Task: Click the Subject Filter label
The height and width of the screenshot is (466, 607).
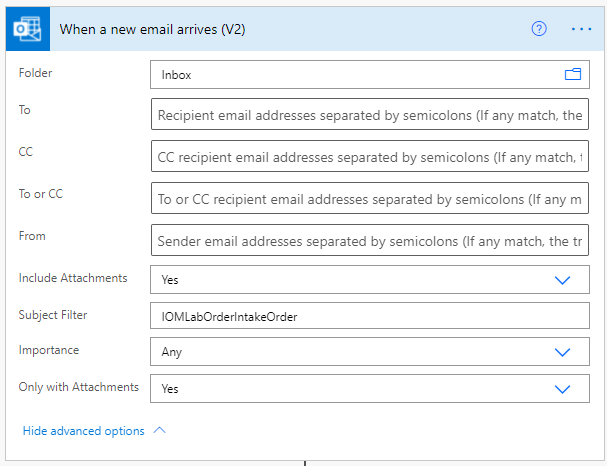Action: pos(53,315)
